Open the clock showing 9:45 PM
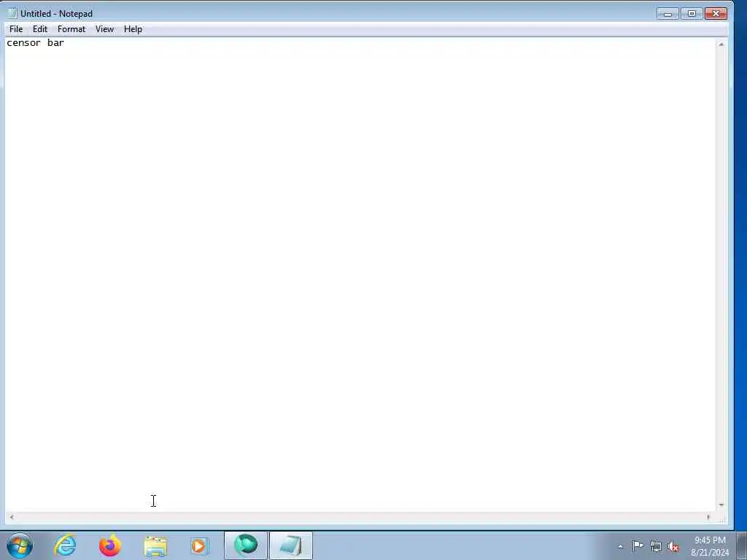 (710, 546)
